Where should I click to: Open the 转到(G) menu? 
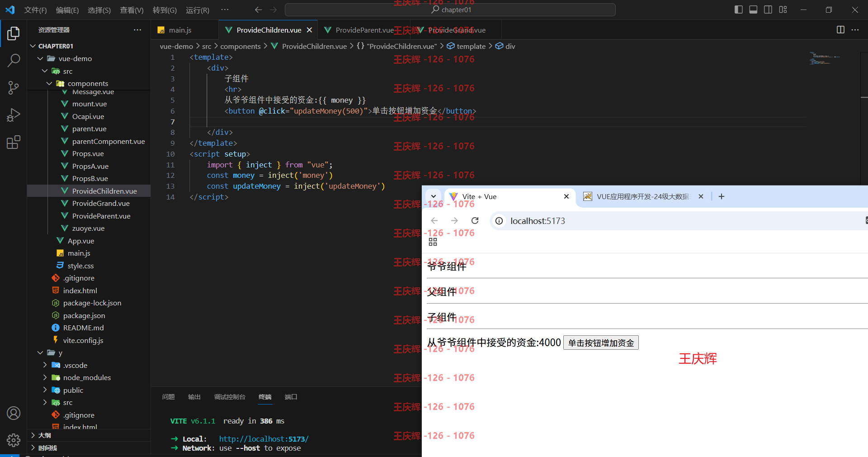[x=165, y=10]
